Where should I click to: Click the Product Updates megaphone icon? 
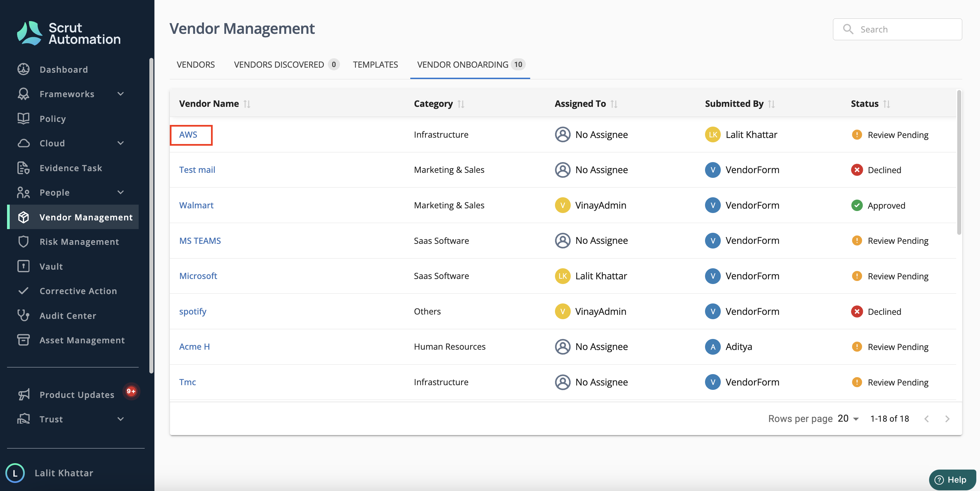point(23,395)
